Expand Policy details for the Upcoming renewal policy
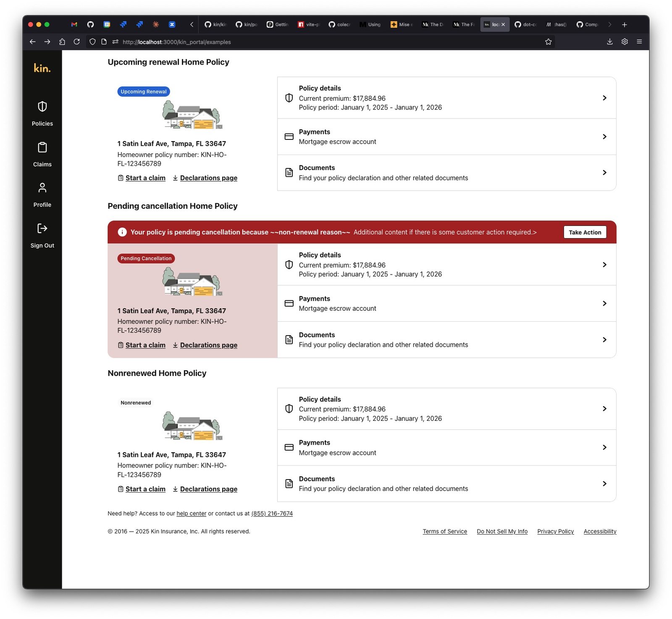This screenshot has height=619, width=672. [x=446, y=98]
